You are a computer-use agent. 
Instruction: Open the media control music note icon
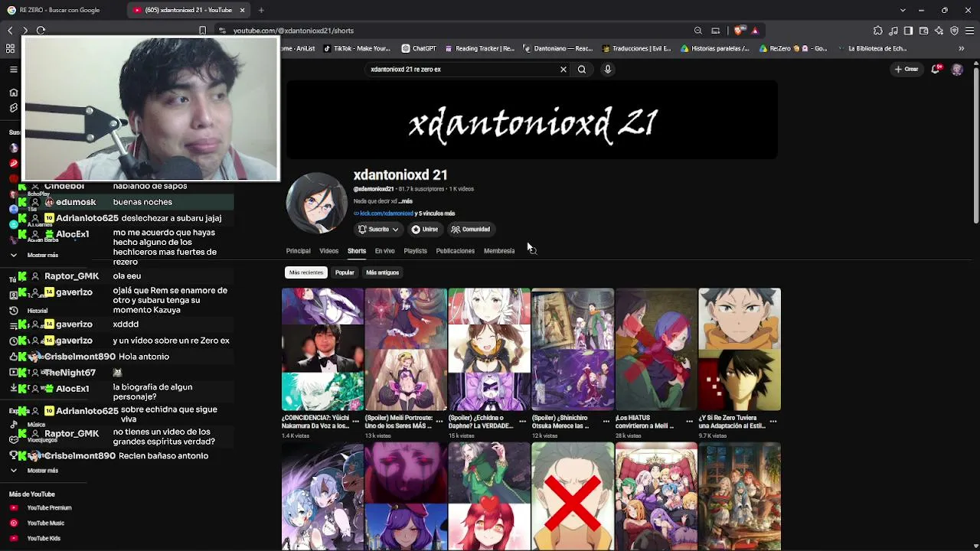point(893,31)
